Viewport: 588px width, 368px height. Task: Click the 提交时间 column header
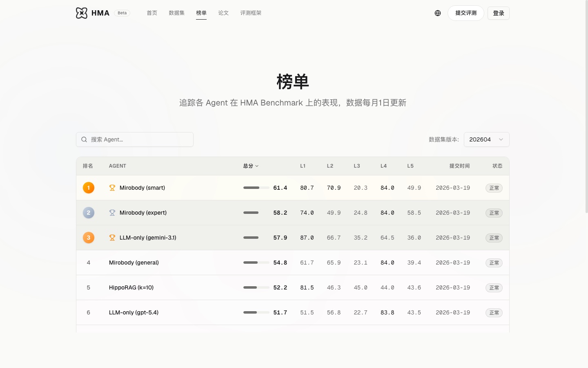(x=459, y=166)
